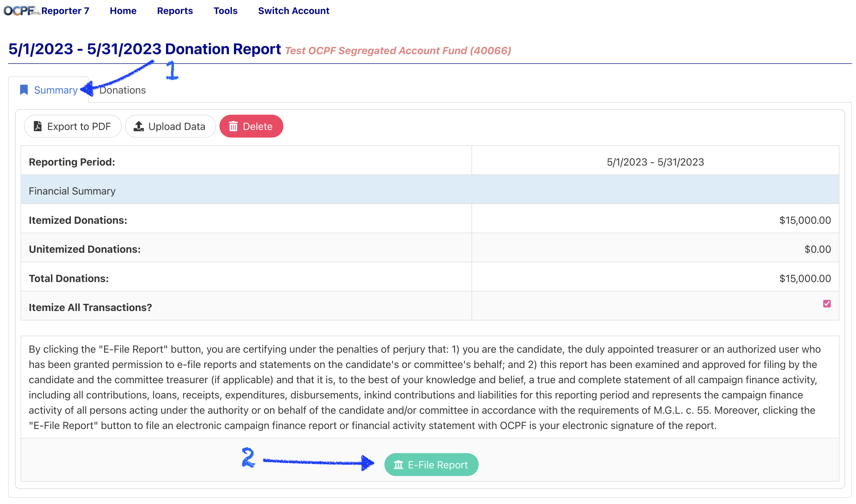Click the Upload Data button
Viewport: 856px width, 504px height.
tap(170, 126)
